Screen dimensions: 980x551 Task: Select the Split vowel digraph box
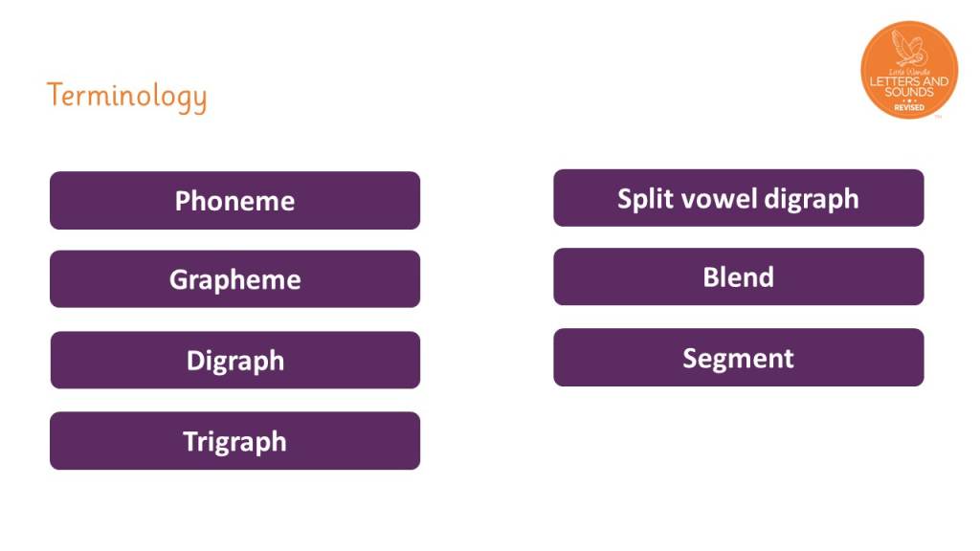click(739, 198)
